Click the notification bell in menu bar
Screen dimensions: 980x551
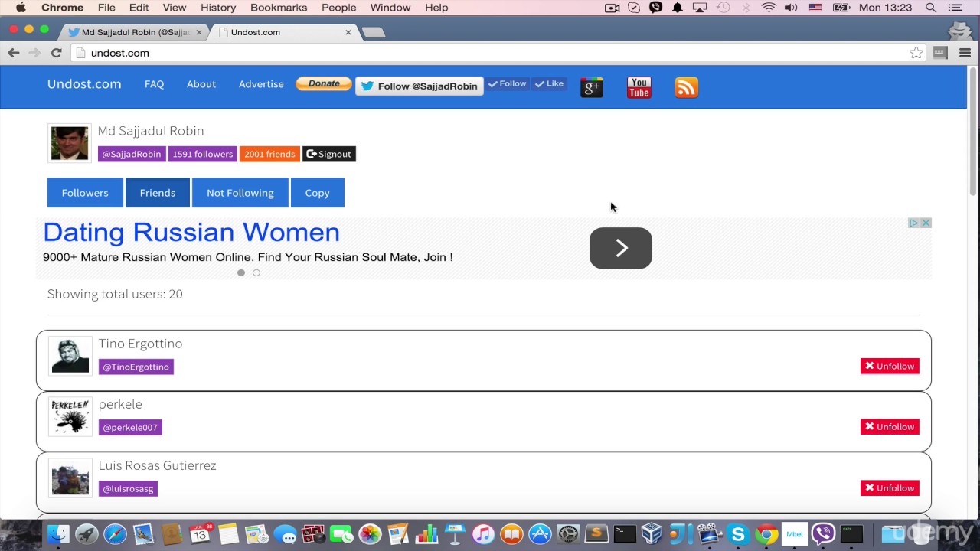tap(678, 8)
